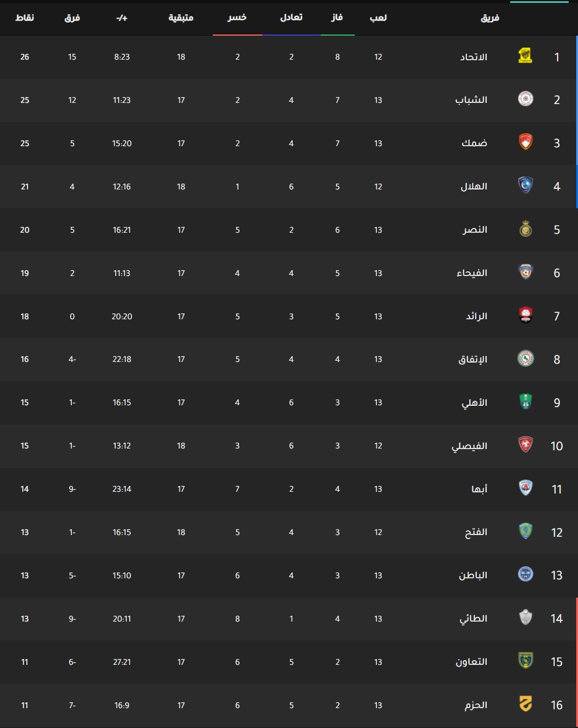Click the الإتفاق club logo
Screen dimensions: 578x728
[525, 359]
